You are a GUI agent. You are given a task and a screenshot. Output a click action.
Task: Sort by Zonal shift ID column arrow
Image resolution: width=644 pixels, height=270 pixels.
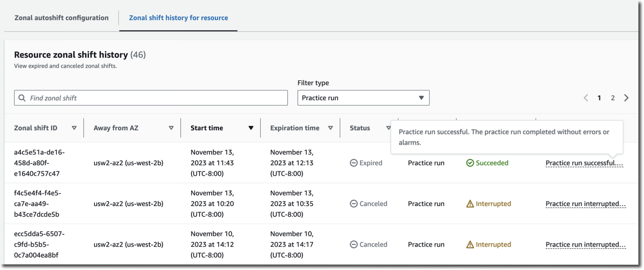point(74,128)
